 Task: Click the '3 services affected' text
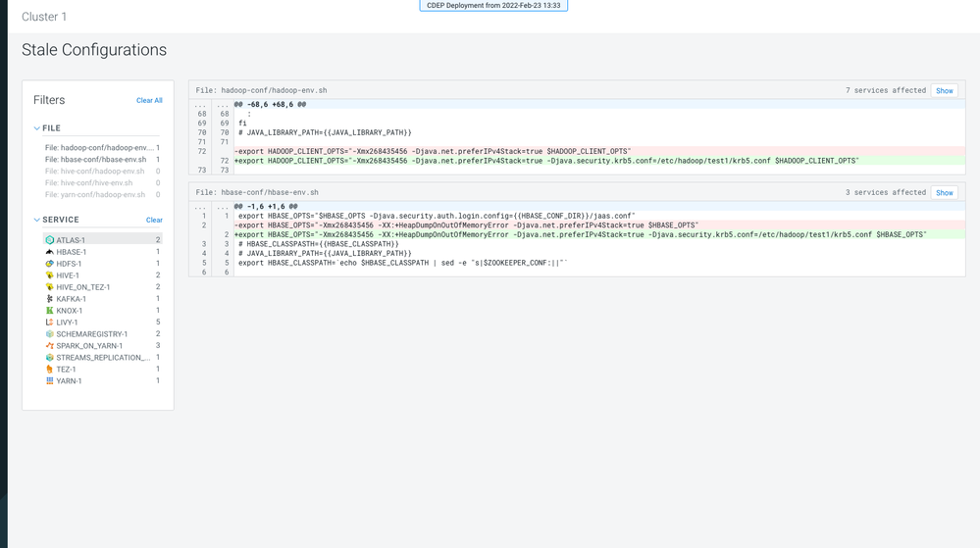click(886, 192)
